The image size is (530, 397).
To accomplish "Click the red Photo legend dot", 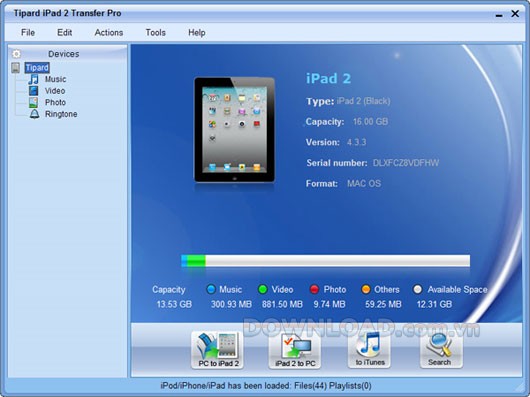I will pos(314,289).
